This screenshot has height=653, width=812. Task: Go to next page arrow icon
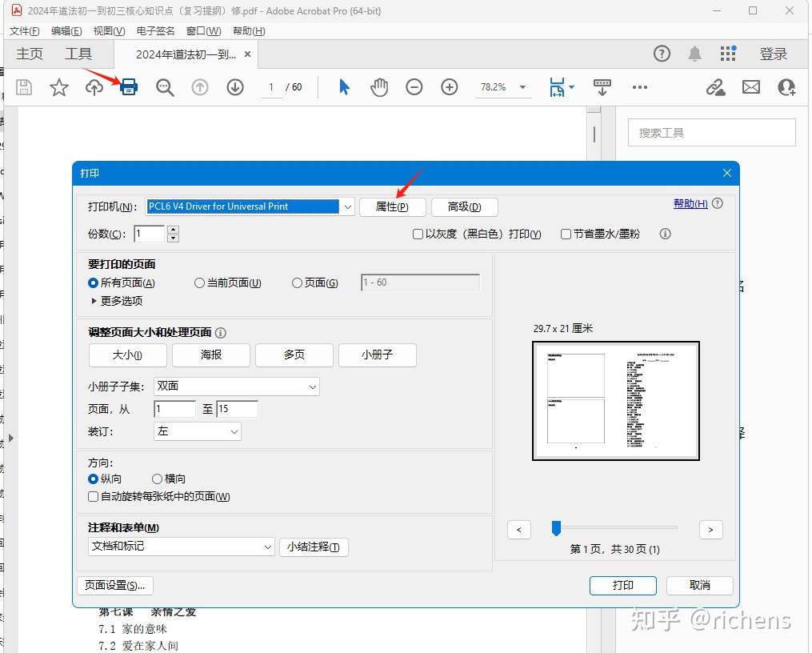pos(235,87)
